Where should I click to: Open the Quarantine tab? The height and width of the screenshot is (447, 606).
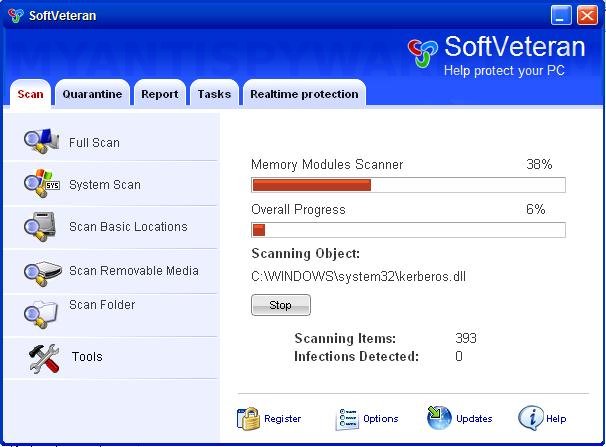[x=92, y=94]
